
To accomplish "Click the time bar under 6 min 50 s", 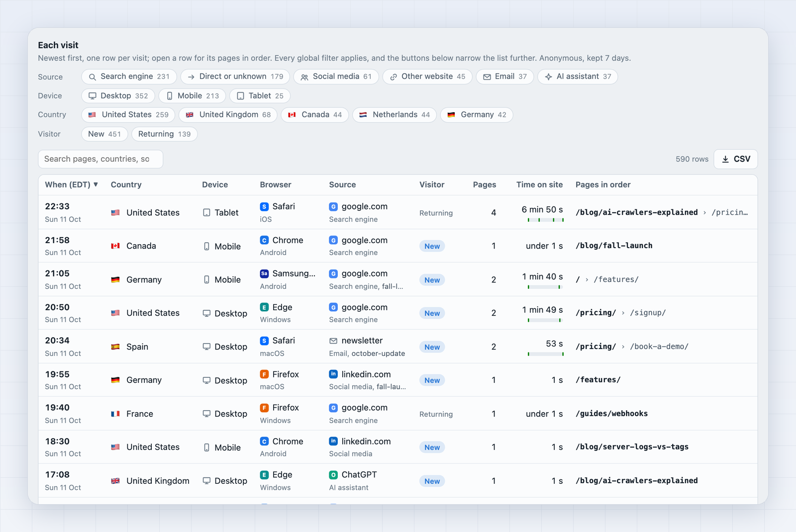I will click(545, 220).
